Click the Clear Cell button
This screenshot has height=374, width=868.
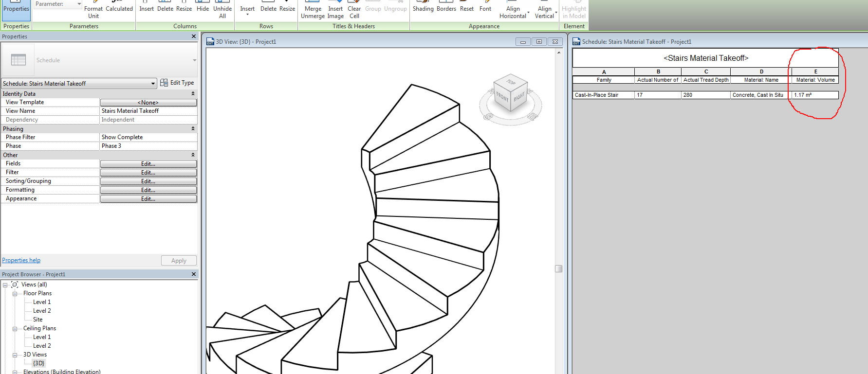[354, 10]
